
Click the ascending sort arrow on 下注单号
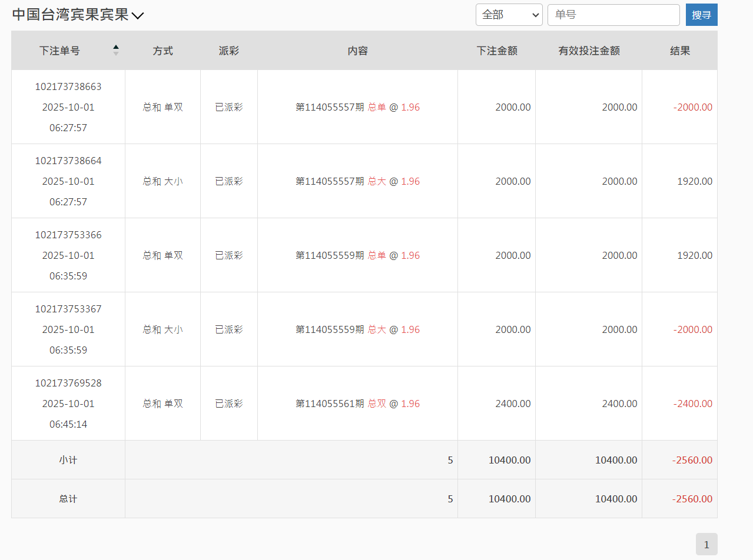[x=116, y=47]
